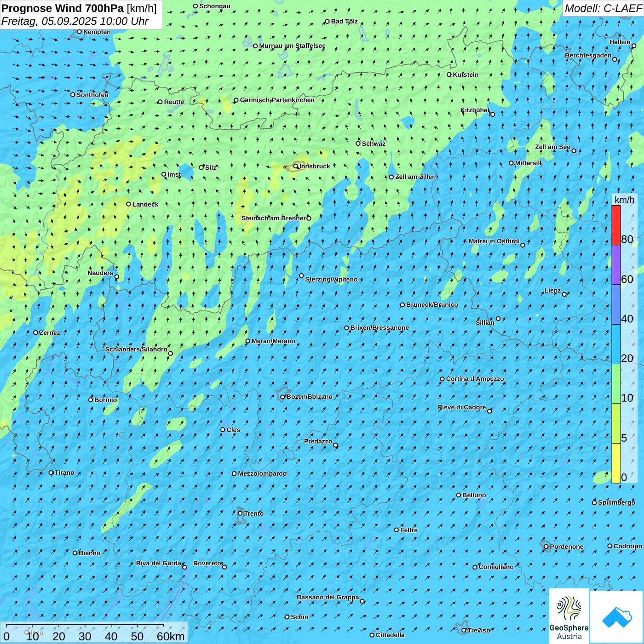
Task: Click the 'Murnau am Staffelsee' label
Action: [x=293, y=46]
